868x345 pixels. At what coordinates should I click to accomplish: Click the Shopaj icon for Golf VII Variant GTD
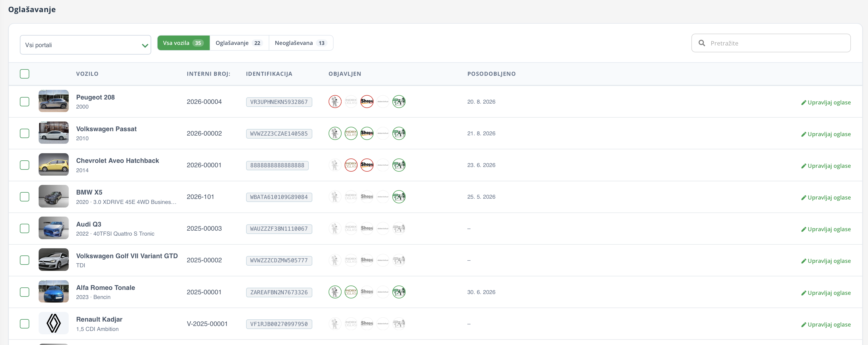(367, 260)
